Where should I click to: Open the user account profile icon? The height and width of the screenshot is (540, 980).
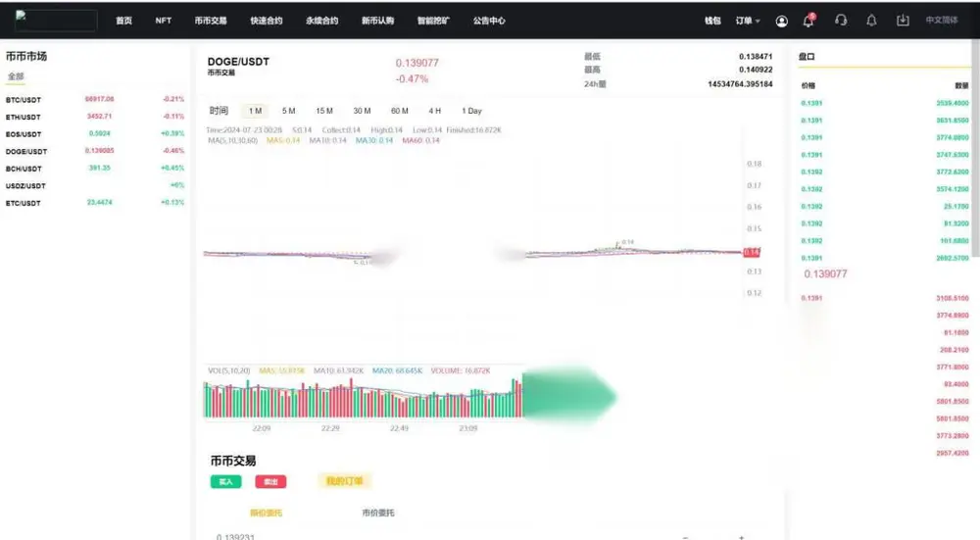[781, 22]
